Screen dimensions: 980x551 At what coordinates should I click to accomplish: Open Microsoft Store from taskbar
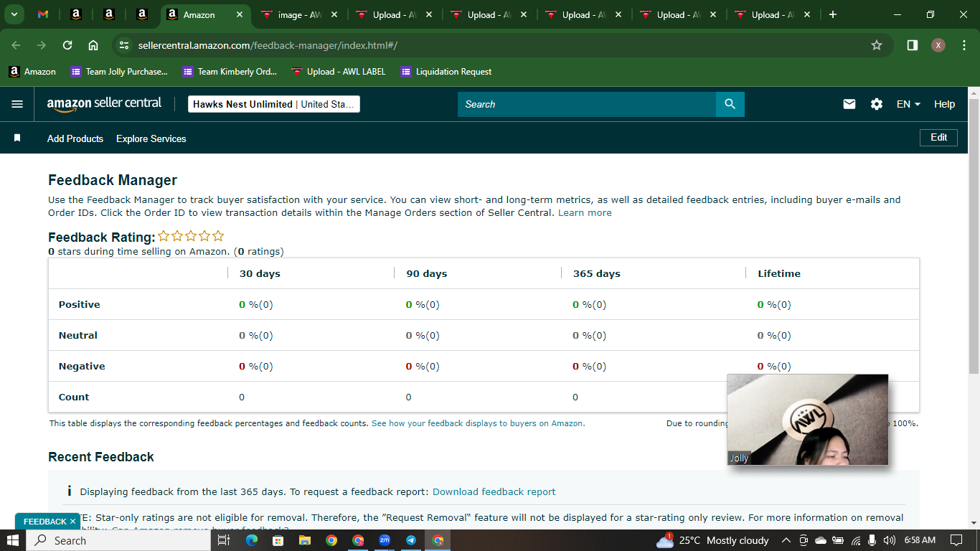[x=278, y=540]
